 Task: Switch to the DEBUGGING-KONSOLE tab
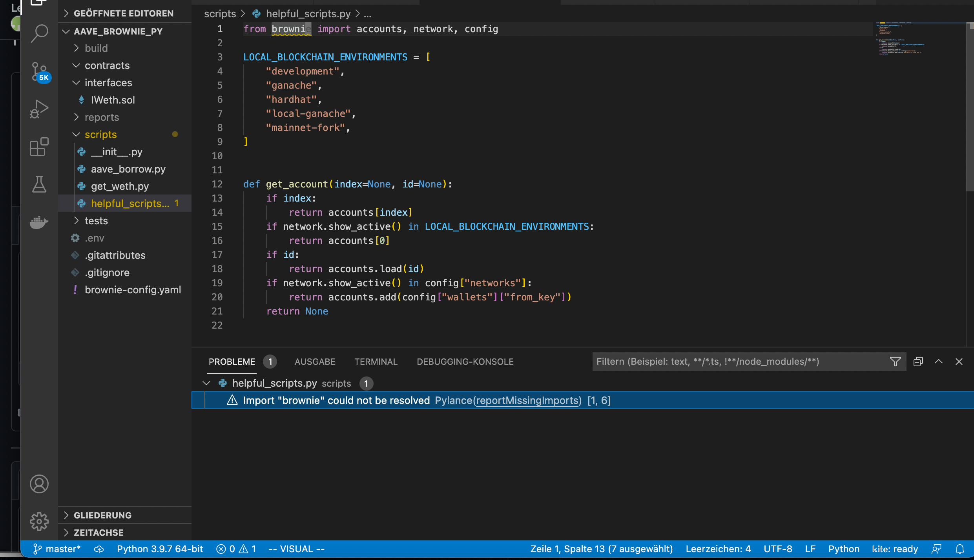(465, 362)
